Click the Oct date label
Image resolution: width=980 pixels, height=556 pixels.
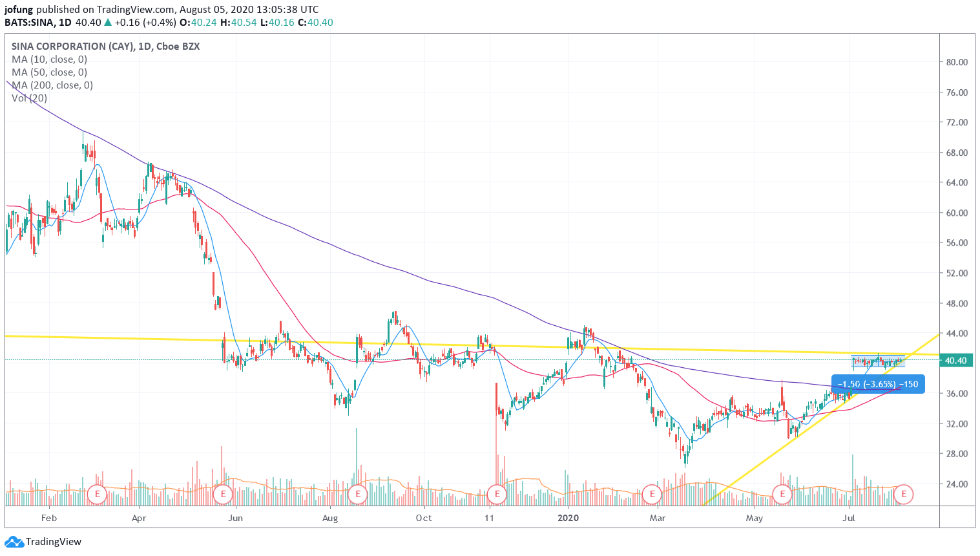(424, 519)
